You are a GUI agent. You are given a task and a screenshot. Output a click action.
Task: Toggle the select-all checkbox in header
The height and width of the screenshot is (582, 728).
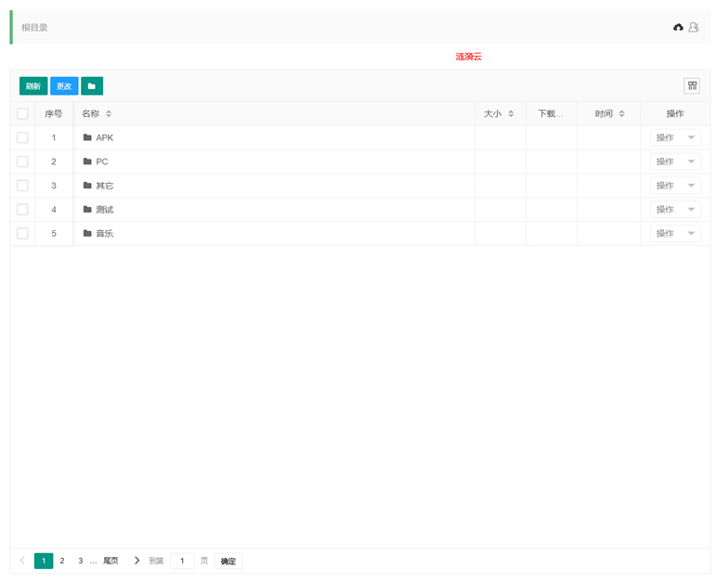pos(22,114)
